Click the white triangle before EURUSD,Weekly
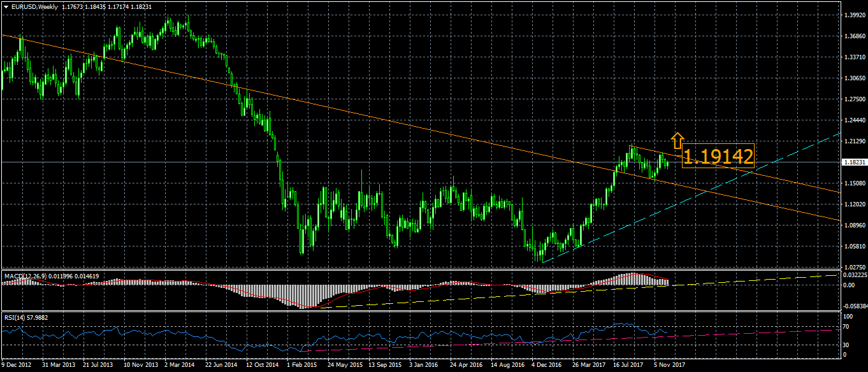 (x=5, y=6)
